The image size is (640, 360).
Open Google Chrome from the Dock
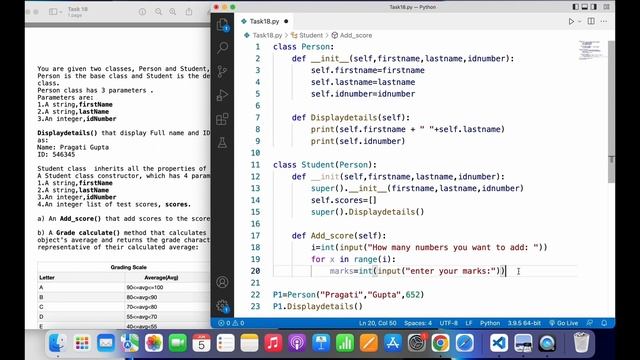click(x=440, y=343)
